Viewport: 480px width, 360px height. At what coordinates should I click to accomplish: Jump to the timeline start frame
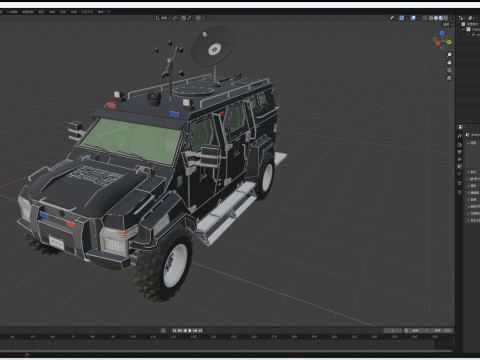pyautogui.click(x=174, y=330)
